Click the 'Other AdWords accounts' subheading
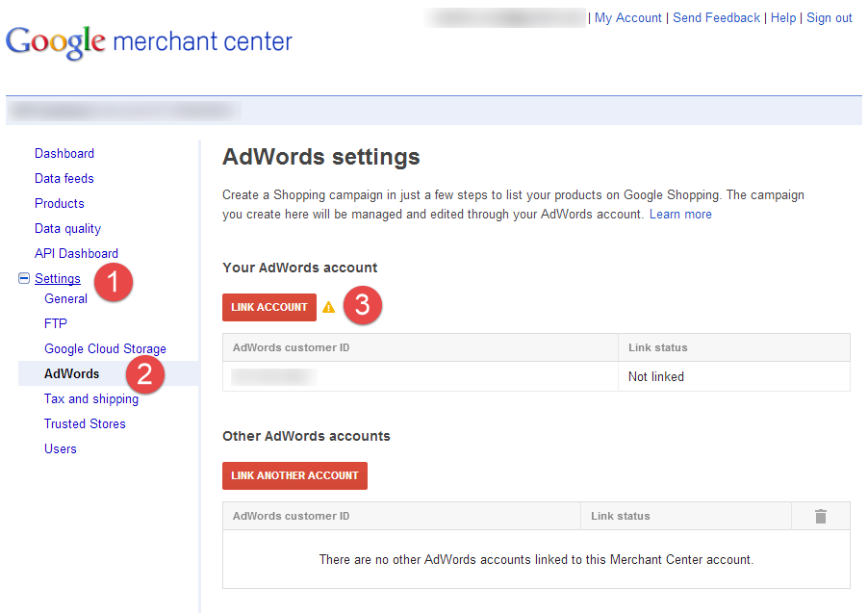Screen dimensions: 868x613 pyautogui.click(x=306, y=436)
